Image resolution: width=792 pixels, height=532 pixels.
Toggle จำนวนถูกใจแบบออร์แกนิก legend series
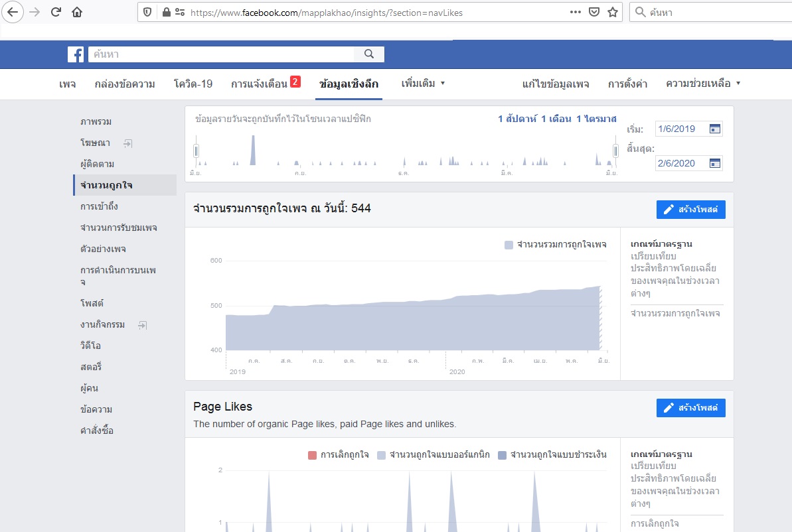pos(434,455)
